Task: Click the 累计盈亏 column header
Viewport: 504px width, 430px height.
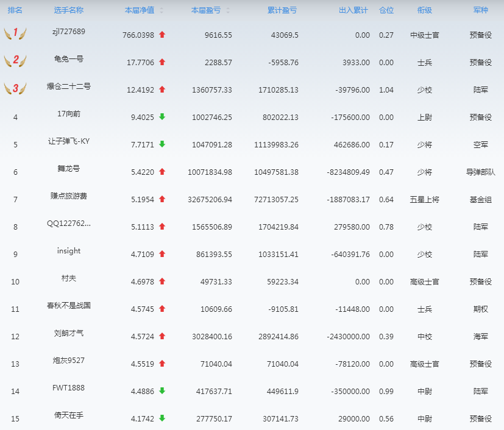Action: click(x=282, y=10)
